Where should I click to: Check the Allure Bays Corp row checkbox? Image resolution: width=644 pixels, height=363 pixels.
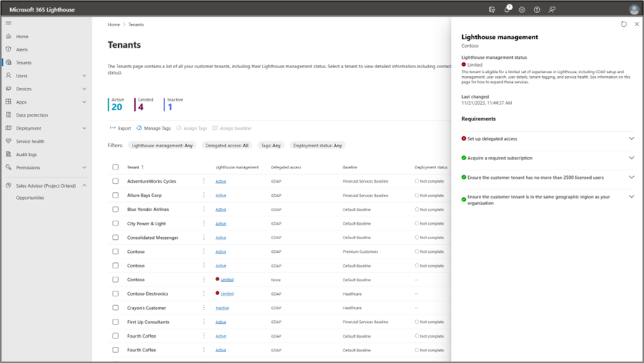point(115,195)
